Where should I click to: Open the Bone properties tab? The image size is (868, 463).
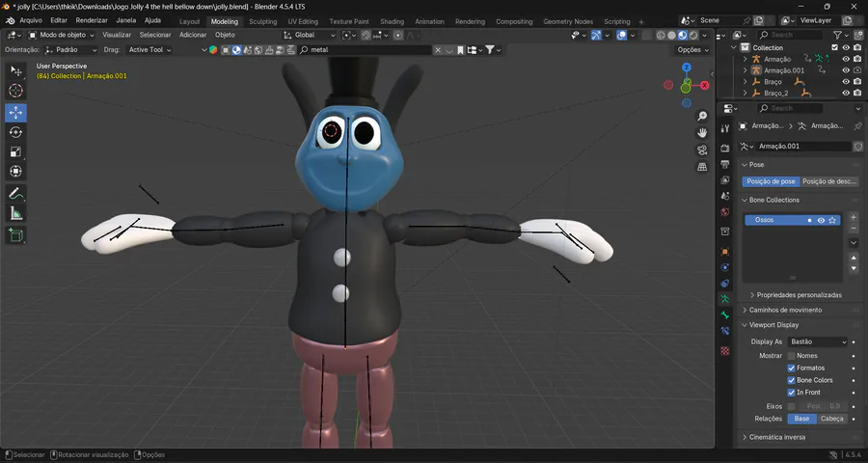(725, 315)
